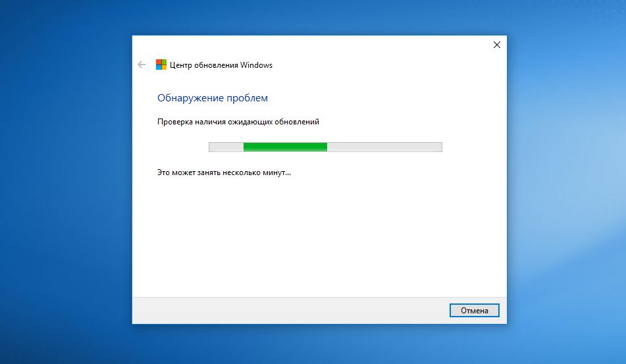The height and width of the screenshot is (364, 626).
Task: Click the Windows Update logo icon
Action: point(161,65)
